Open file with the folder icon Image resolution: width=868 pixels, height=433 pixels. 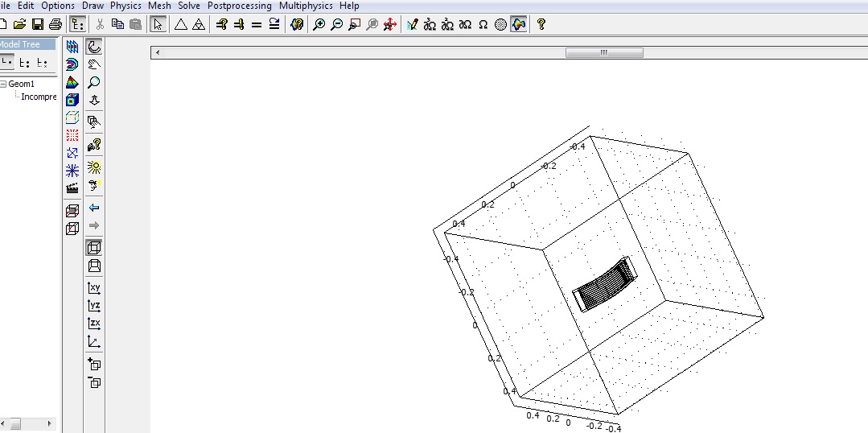pyautogui.click(x=20, y=24)
